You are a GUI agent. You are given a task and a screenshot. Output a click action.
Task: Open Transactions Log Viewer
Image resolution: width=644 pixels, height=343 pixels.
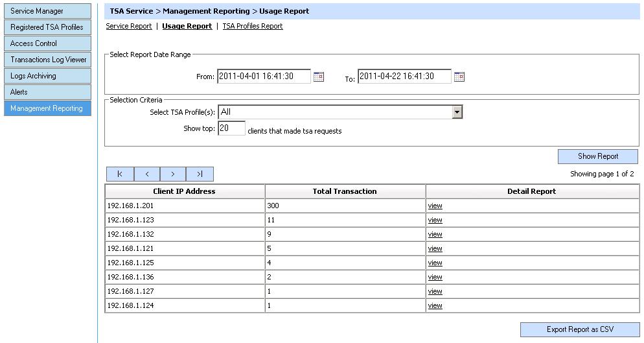click(x=48, y=60)
